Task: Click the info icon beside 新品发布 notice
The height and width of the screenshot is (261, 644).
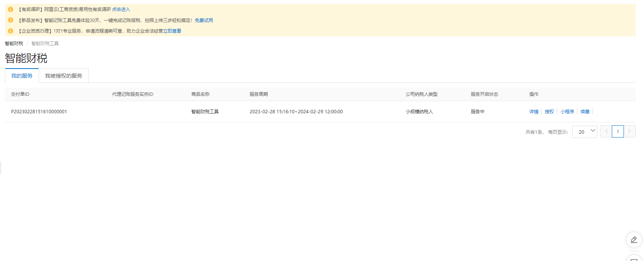Action: pos(11,20)
